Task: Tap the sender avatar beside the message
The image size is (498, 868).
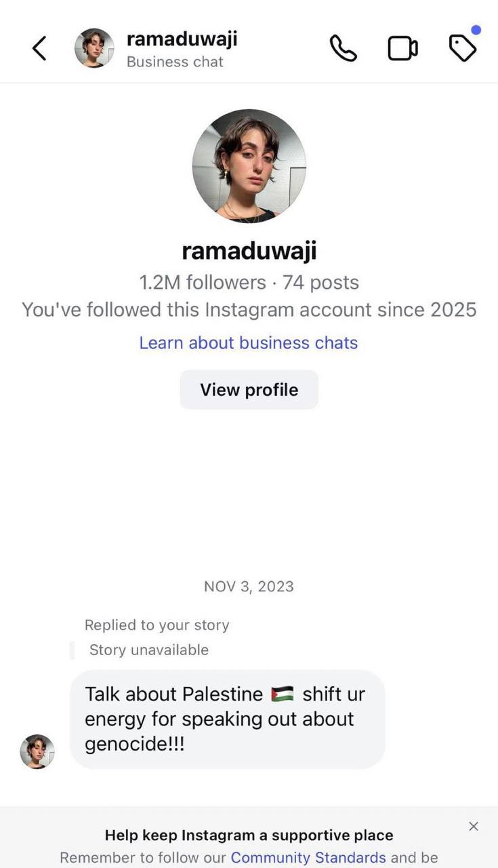Action: pyautogui.click(x=37, y=751)
